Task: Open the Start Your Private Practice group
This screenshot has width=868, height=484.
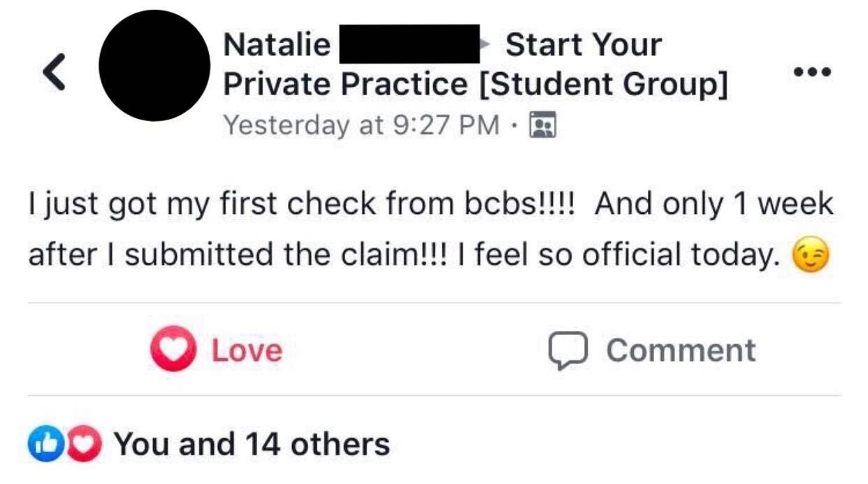Action: coord(475,65)
